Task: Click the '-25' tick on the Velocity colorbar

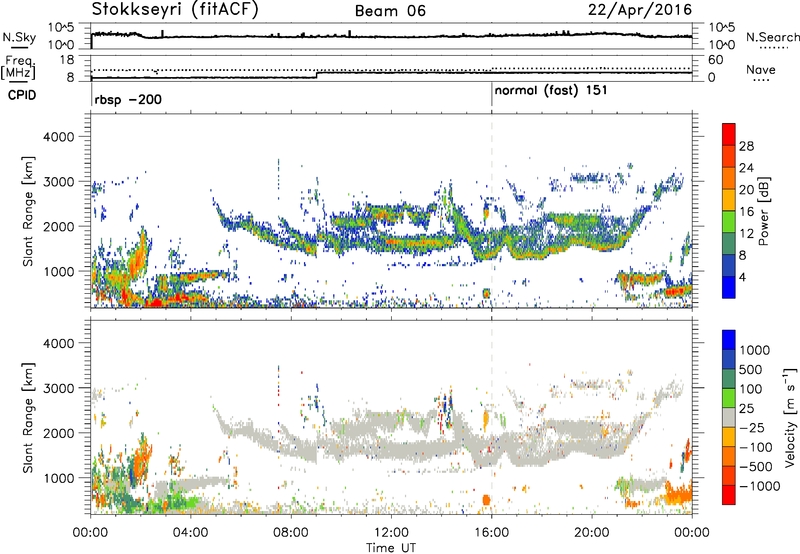Action: (750, 428)
